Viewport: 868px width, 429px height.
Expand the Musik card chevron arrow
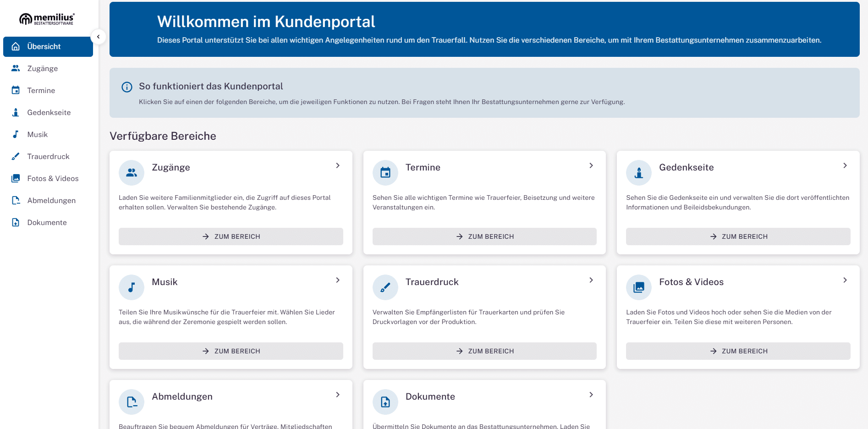tap(338, 280)
